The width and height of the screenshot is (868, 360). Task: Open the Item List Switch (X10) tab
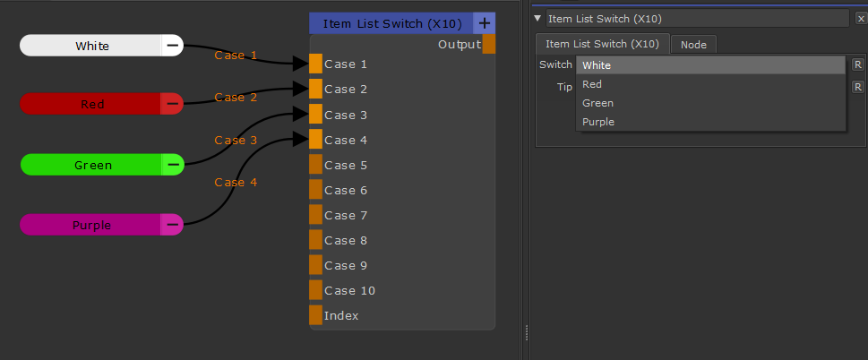point(602,44)
